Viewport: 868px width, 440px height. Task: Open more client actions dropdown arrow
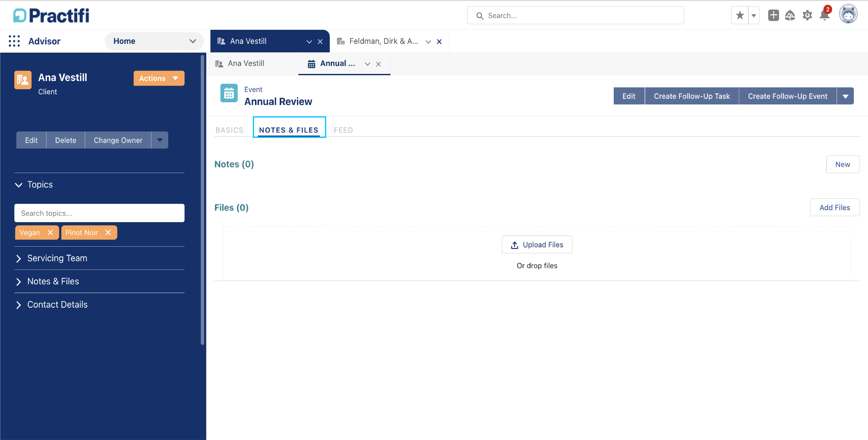click(160, 140)
